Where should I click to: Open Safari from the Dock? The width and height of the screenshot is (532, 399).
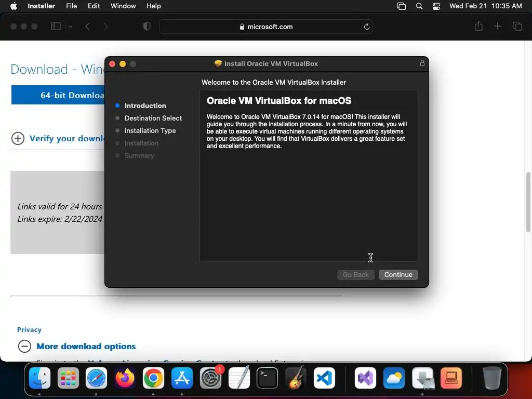pyautogui.click(x=96, y=378)
